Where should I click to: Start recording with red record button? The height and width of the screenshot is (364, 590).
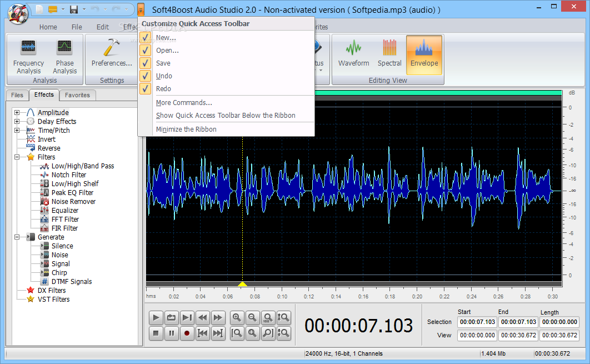pyautogui.click(x=187, y=333)
